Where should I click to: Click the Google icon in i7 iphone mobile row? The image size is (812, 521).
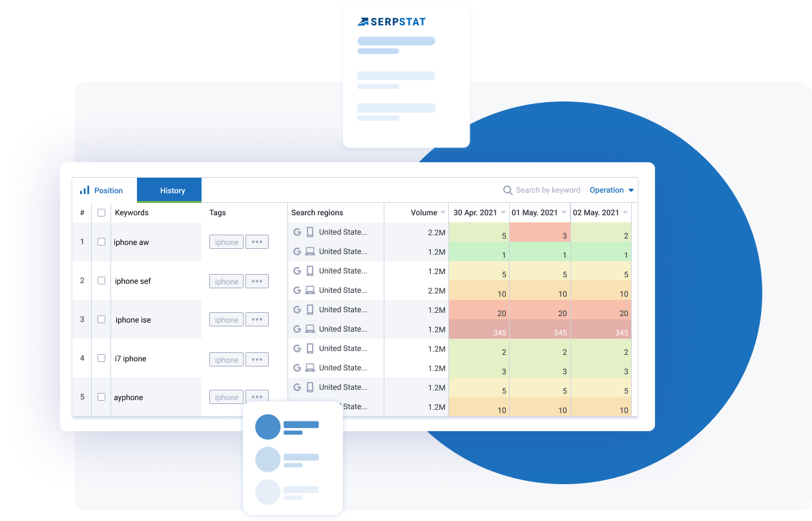pos(297,348)
